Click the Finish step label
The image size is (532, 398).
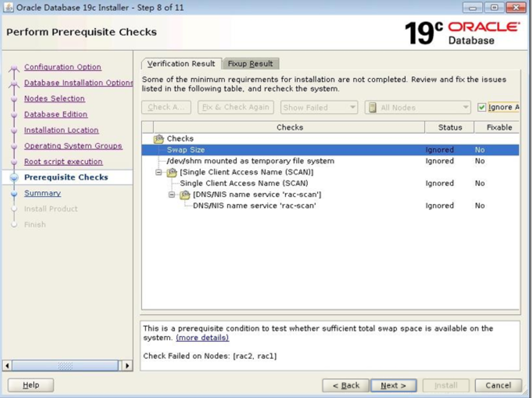(35, 224)
